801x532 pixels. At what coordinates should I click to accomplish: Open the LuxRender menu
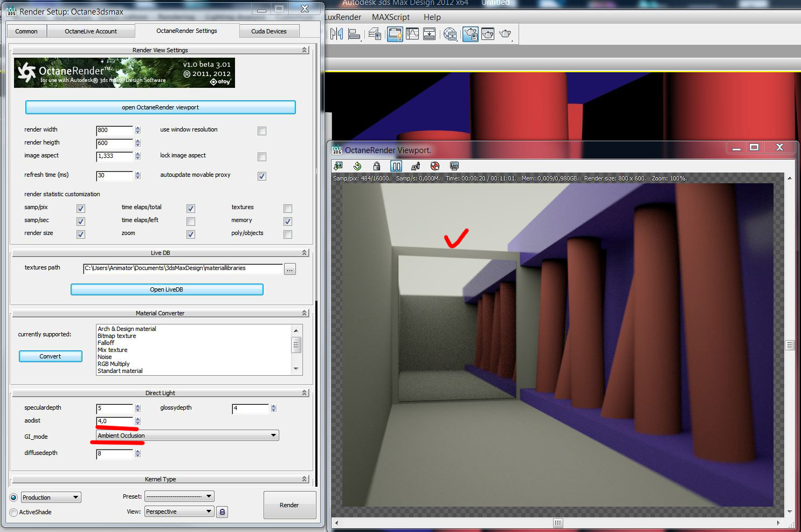point(343,17)
